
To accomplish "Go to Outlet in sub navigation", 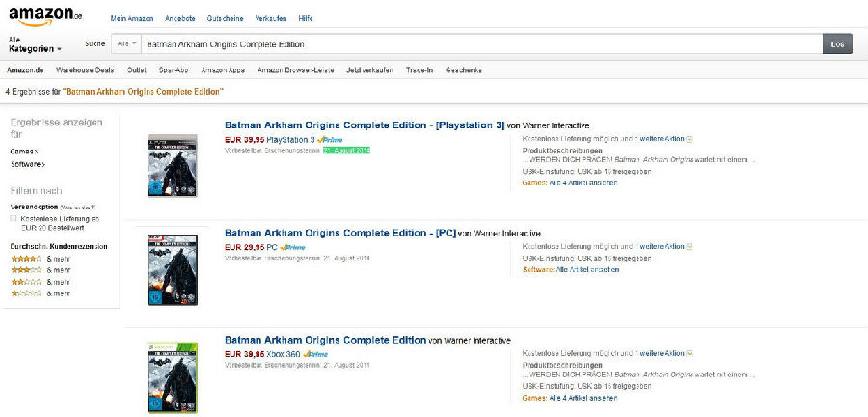I will (136, 70).
